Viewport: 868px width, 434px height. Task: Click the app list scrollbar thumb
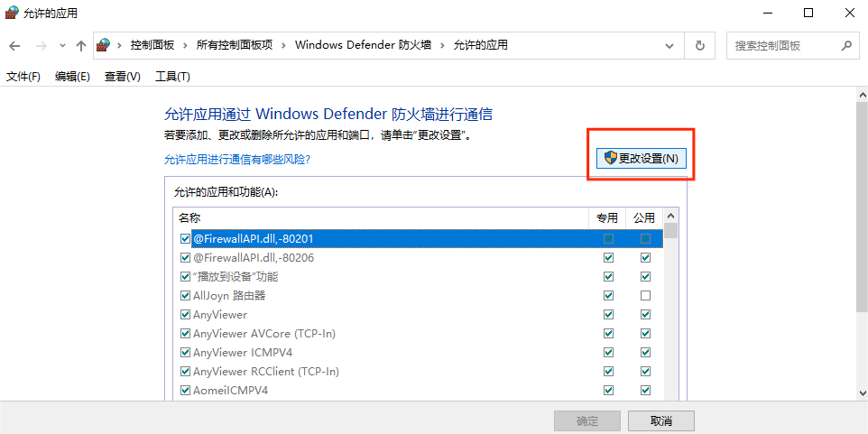671,230
